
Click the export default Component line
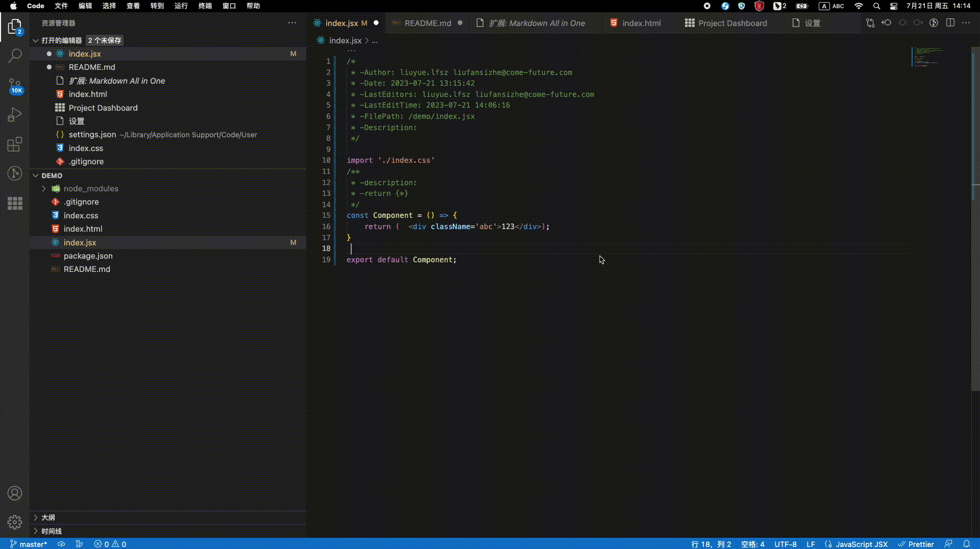click(401, 260)
